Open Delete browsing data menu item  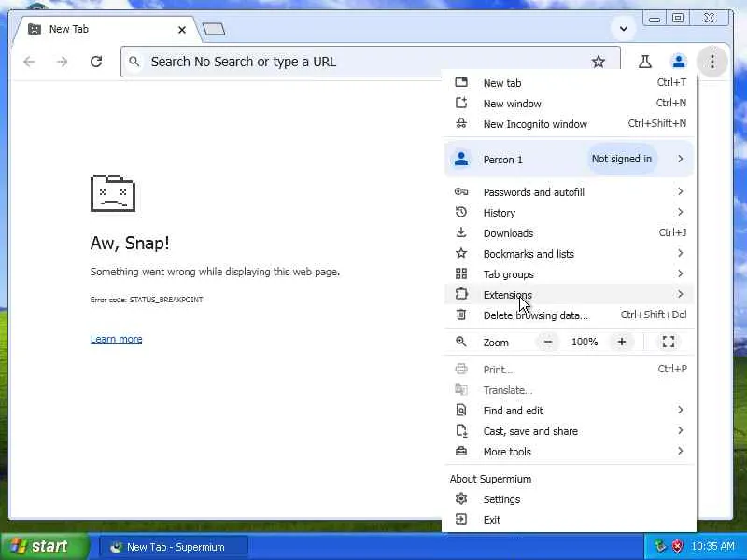[x=569, y=315]
